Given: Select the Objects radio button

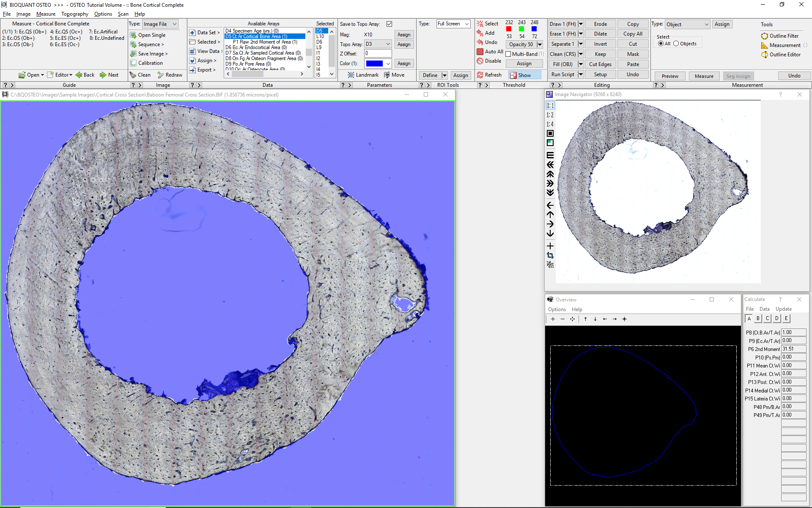Looking at the screenshot, I should tap(676, 44).
